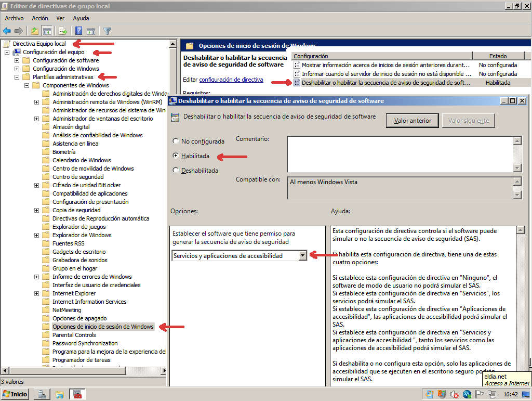The image size is (532, 401).
Task: Click inside the 'Comentario' text box
Action: [x=399, y=154]
